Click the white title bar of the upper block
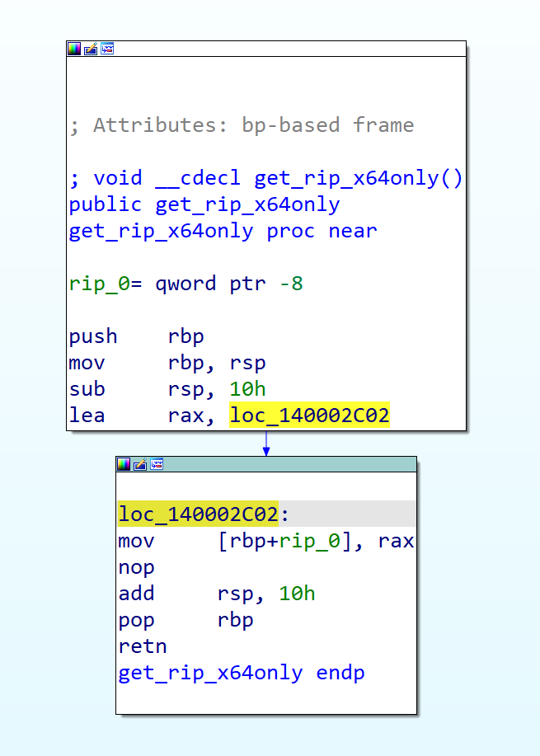The height and width of the screenshot is (756, 540). (289, 49)
